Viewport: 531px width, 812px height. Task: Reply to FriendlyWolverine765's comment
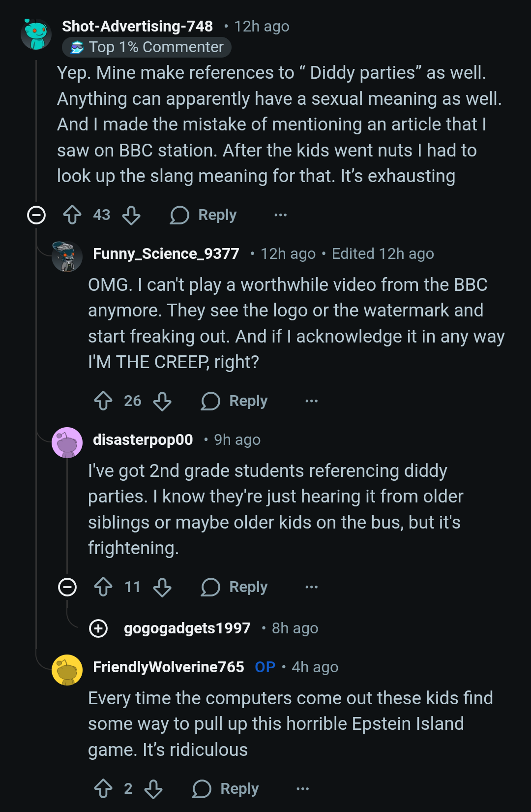(226, 789)
